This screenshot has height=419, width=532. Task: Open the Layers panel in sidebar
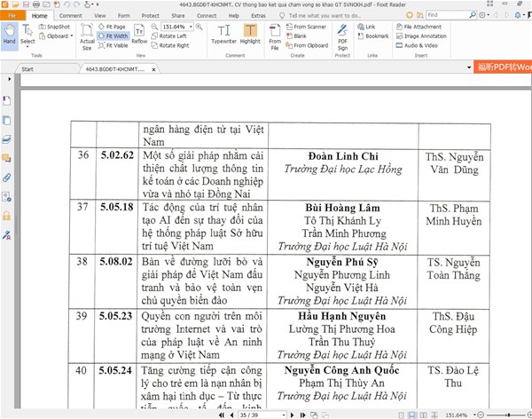(x=7, y=139)
